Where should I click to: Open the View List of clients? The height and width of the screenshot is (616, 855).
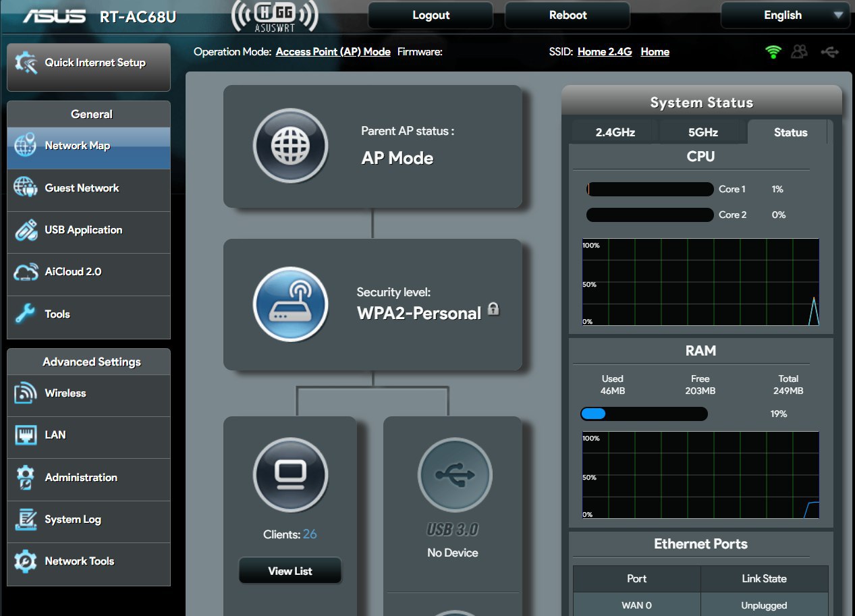(x=290, y=571)
